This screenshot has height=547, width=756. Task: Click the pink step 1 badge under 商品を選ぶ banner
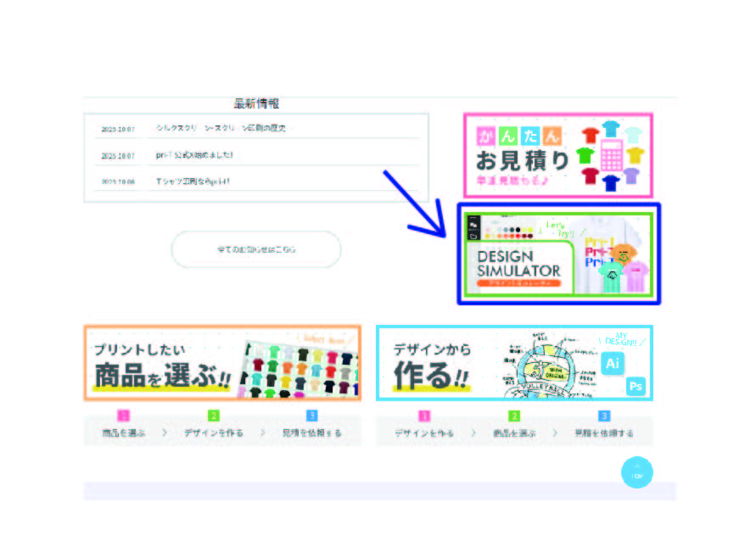(123, 416)
